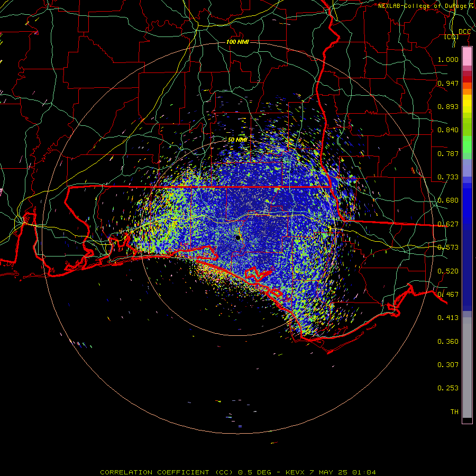Click the black KEVX radar site dot
Screen dimensions: 476x476
tap(238, 237)
